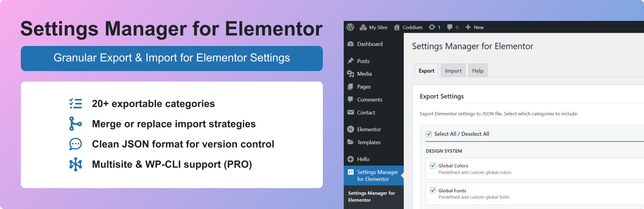Click the Media library icon
The image size is (644, 209).
point(350,74)
